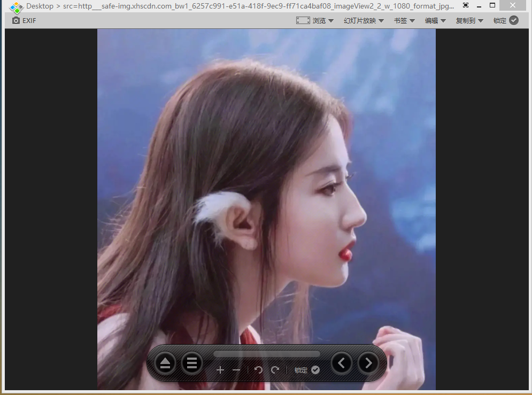
Task: Maximize the image viewer window
Action: 492,5
